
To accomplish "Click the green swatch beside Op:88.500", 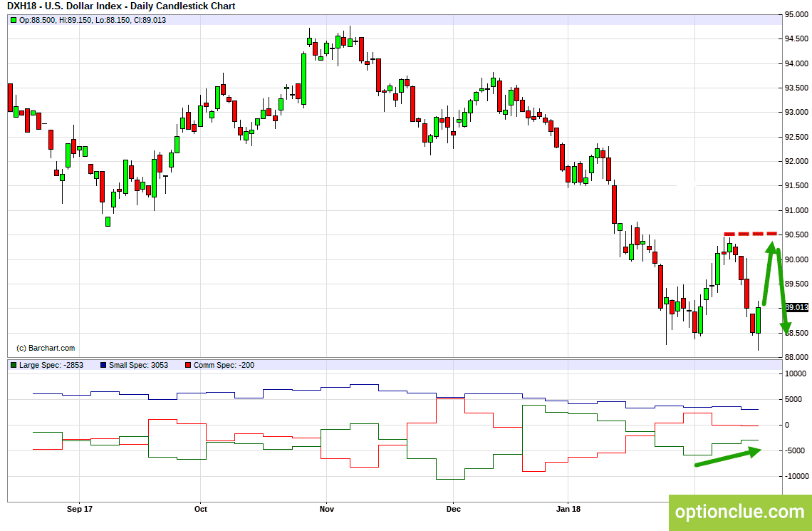I will pos(14,20).
